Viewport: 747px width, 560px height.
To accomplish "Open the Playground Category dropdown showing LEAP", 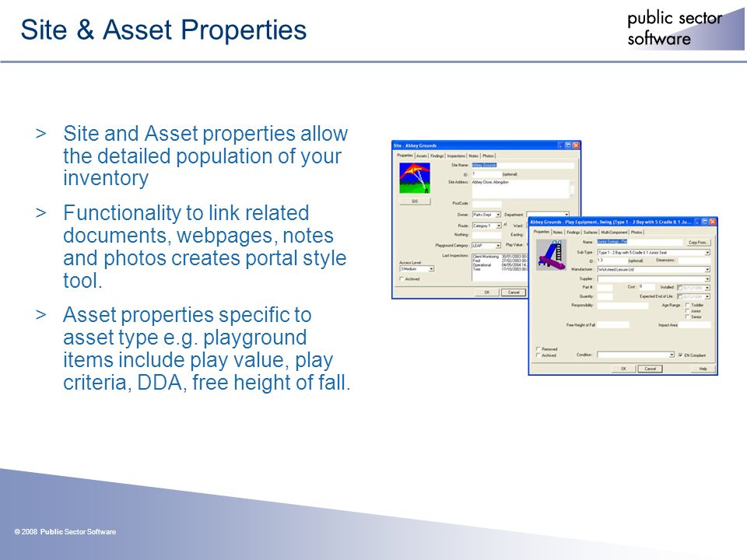I will [486, 245].
